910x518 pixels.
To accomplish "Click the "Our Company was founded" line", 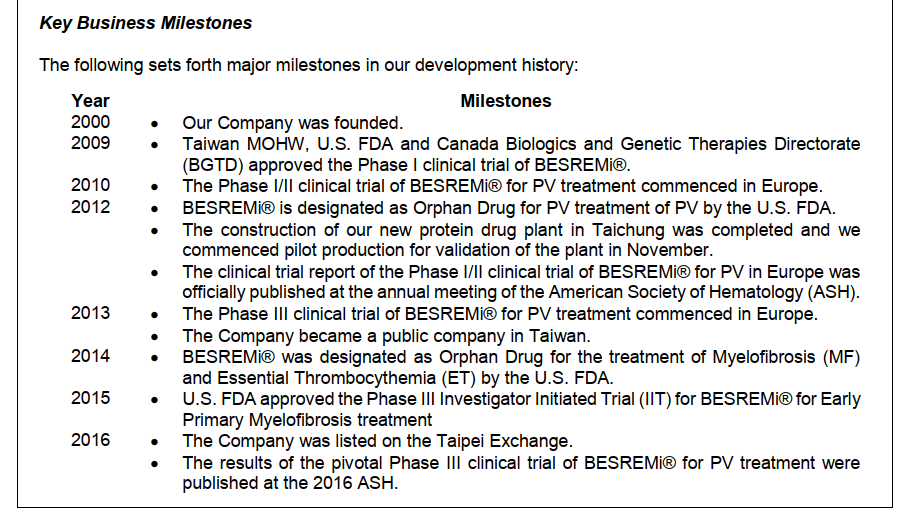I will coord(292,123).
